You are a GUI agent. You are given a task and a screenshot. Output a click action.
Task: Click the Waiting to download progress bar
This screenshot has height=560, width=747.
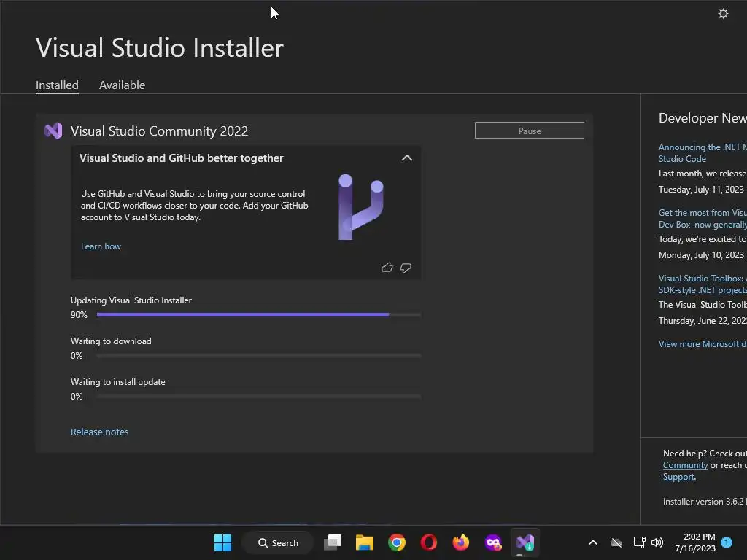[259, 356]
